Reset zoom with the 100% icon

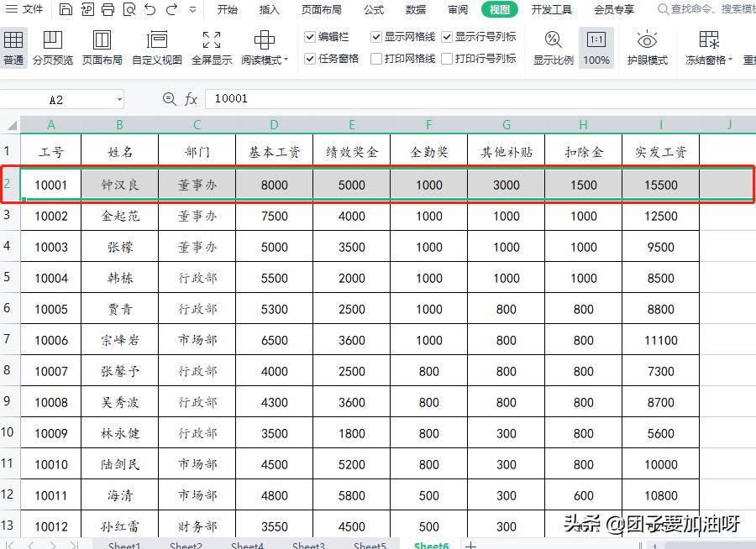596,48
